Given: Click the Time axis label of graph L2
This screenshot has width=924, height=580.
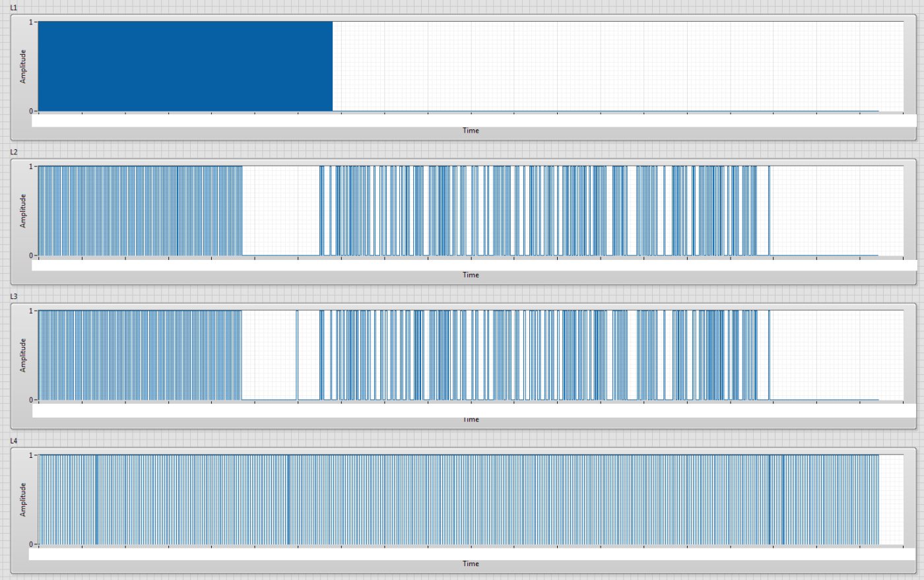Looking at the screenshot, I should click(471, 275).
